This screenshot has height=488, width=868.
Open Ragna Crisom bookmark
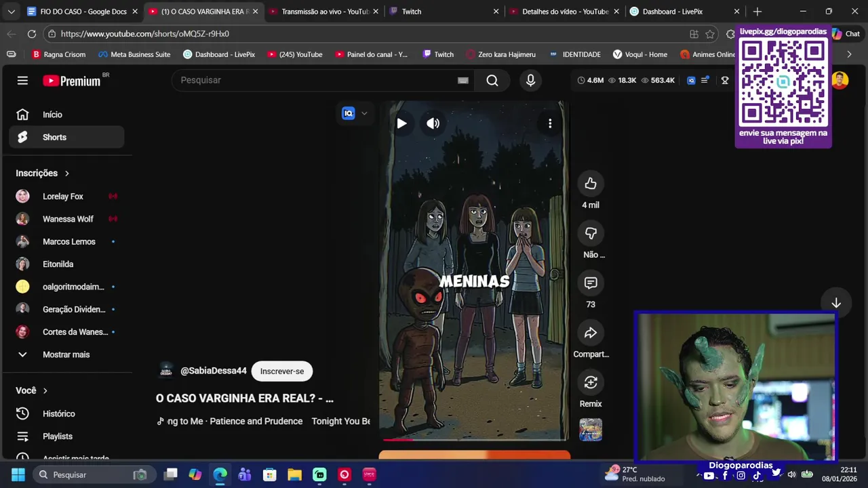[x=59, y=54]
